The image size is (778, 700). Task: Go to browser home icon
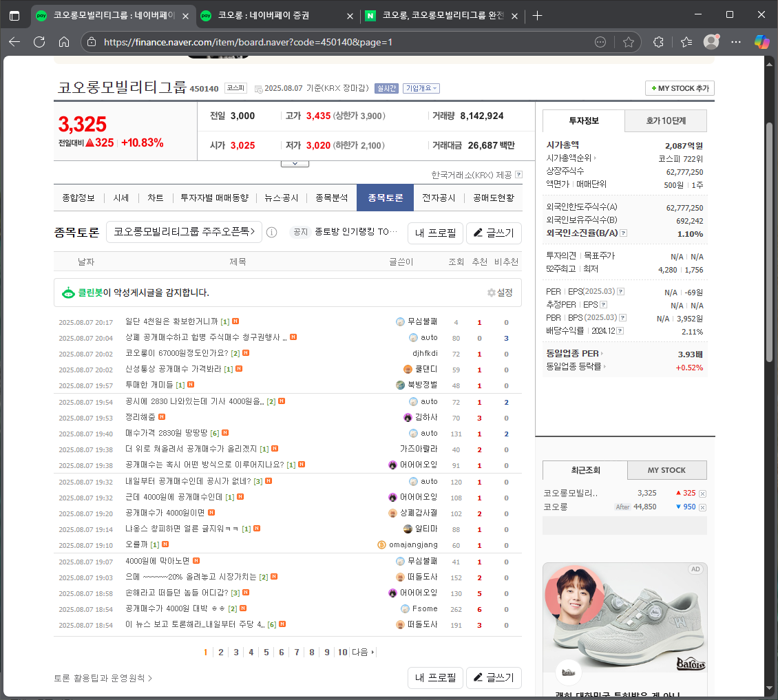pos(64,42)
